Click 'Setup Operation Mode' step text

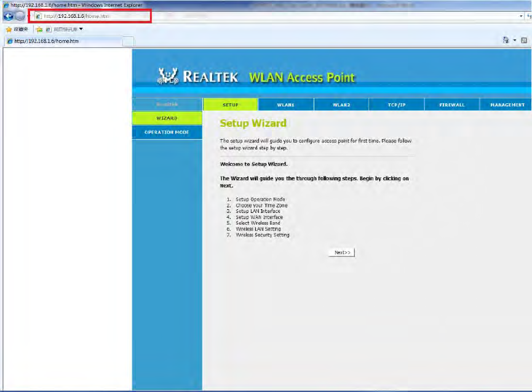260,199
